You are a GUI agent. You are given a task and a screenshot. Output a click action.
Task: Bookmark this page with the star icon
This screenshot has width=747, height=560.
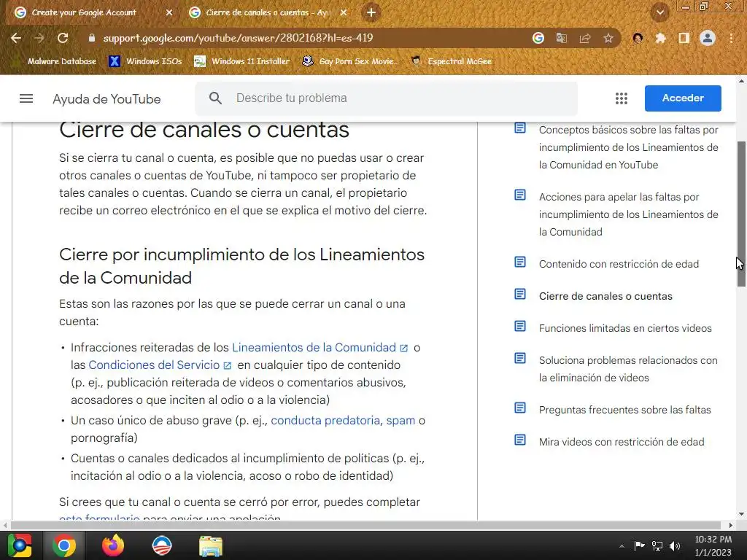[x=608, y=38]
